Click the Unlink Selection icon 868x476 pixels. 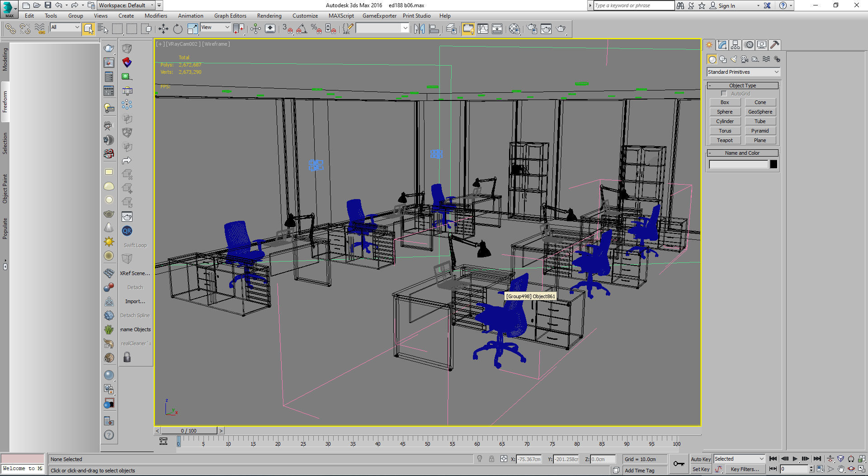point(25,29)
